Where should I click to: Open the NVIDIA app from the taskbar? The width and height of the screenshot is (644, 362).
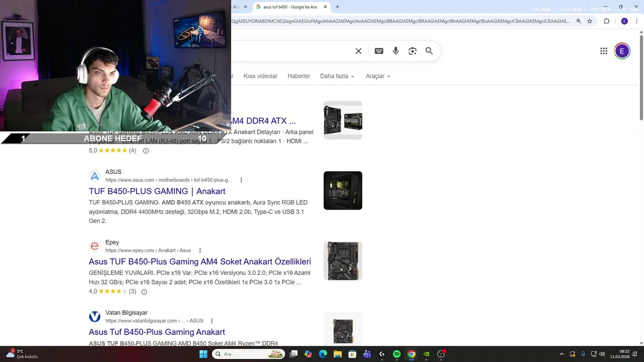pyautogui.click(x=426, y=354)
